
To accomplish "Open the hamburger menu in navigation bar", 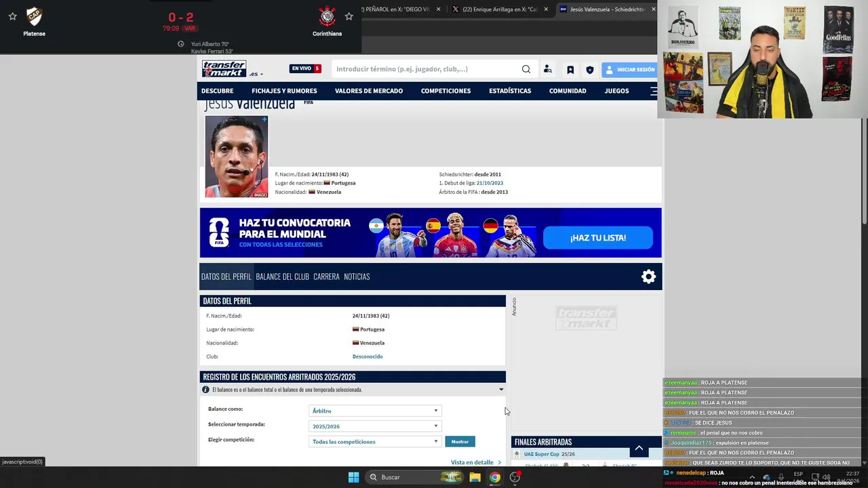I will (653, 91).
